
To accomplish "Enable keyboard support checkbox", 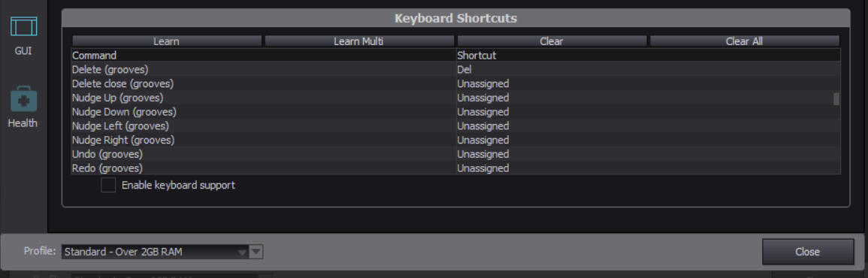I will [108, 185].
